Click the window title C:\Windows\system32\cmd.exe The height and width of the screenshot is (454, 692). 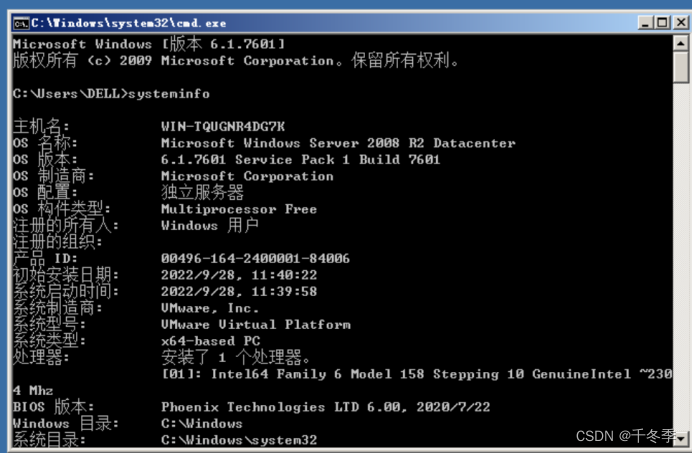128,23
